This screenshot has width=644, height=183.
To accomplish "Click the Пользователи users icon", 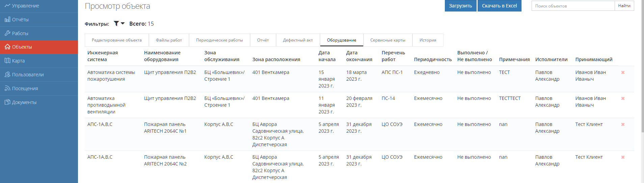I will [7, 75].
